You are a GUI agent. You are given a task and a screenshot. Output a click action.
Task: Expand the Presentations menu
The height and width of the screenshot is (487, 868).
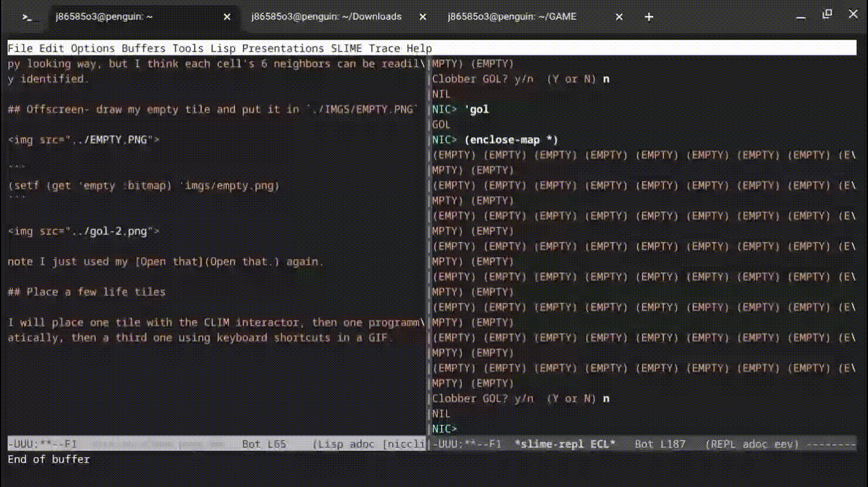point(283,48)
